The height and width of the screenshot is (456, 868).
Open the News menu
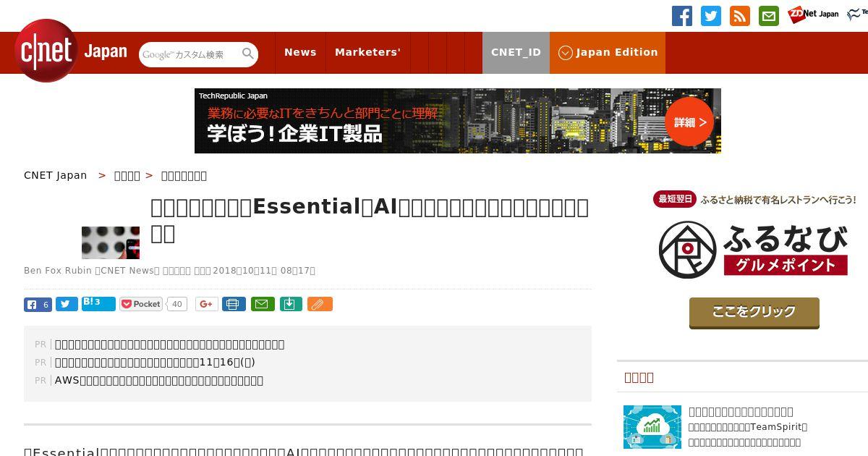[300, 52]
